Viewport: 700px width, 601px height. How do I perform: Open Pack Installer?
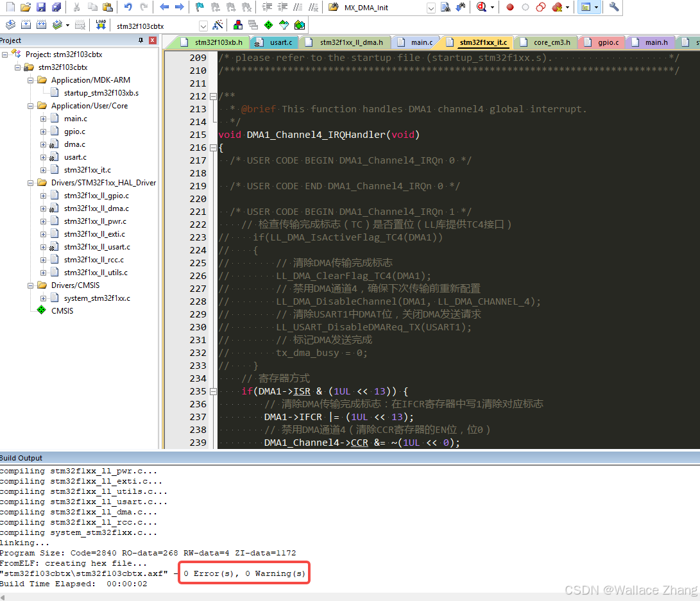point(300,25)
